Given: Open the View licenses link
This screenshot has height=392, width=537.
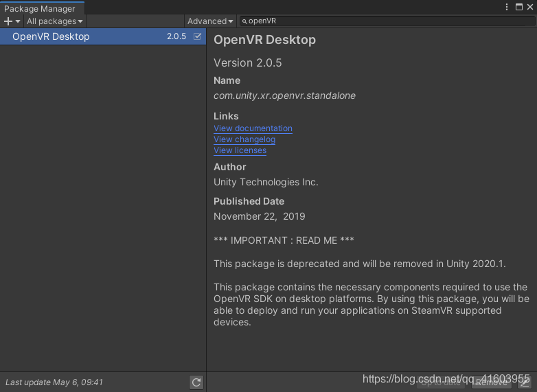Looking at the screenshot, I should (x=240, y=150).
